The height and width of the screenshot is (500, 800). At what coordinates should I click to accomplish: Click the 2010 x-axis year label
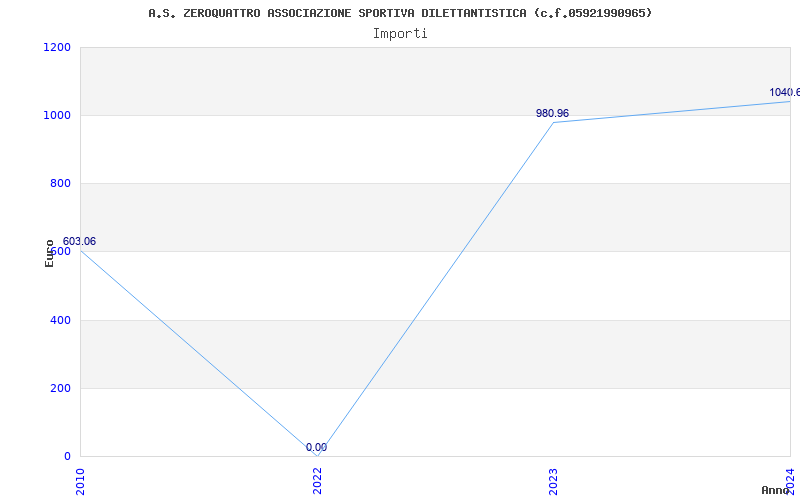[80, 481]
